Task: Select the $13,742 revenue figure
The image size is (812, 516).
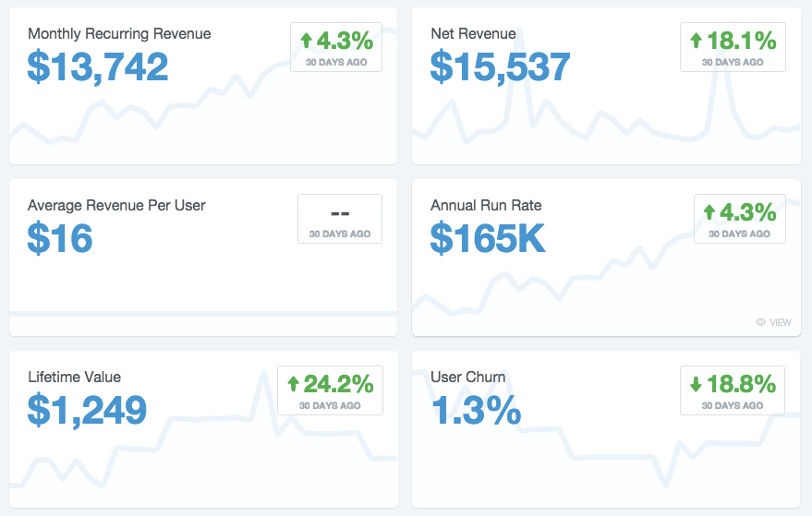Action: [98, 66]
